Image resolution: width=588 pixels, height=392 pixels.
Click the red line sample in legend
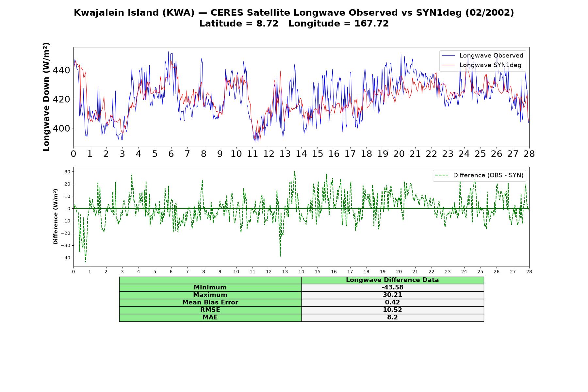448,65
